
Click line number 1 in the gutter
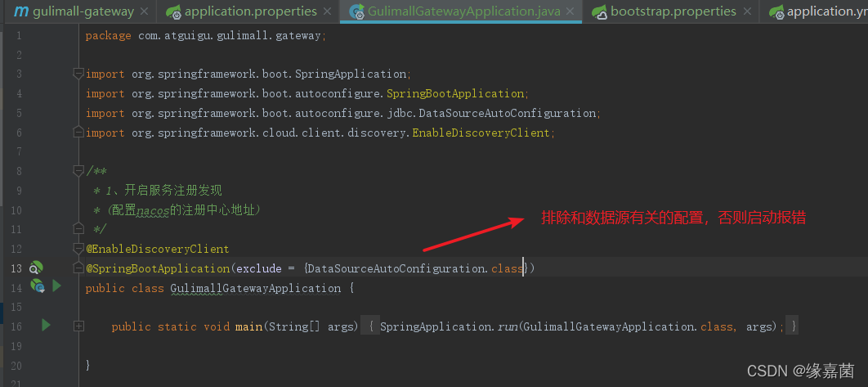point(19,35)
